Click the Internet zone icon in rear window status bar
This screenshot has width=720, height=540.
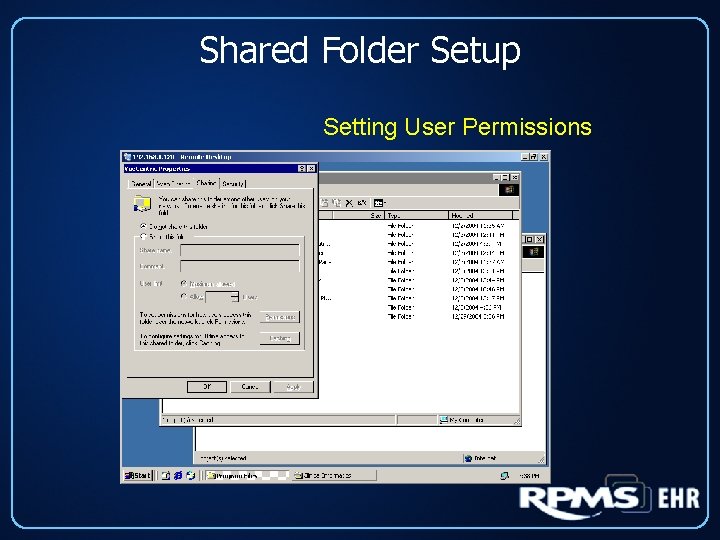coord(468,458)
